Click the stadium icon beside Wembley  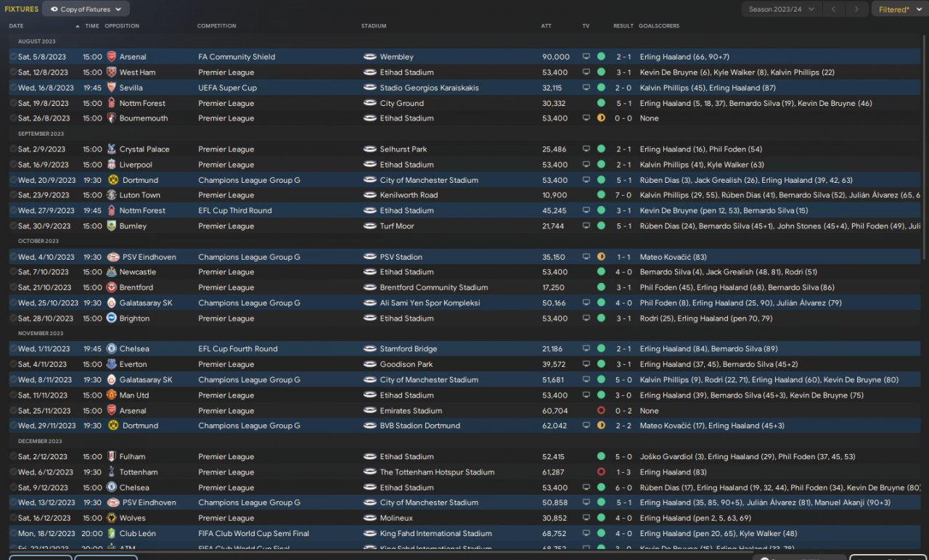[x=369, y=57]
